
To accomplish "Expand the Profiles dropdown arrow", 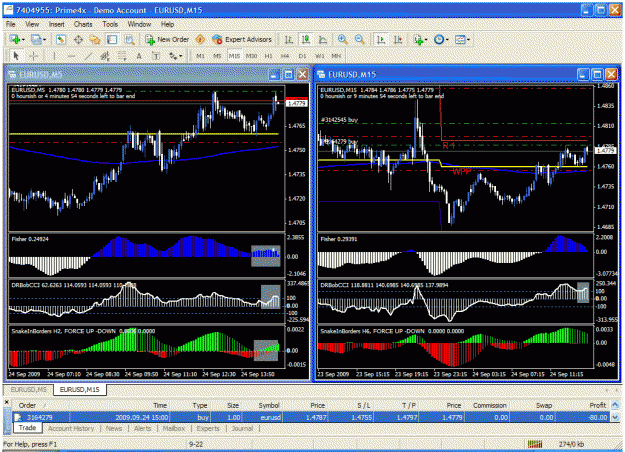I will (x=44, y=40).
